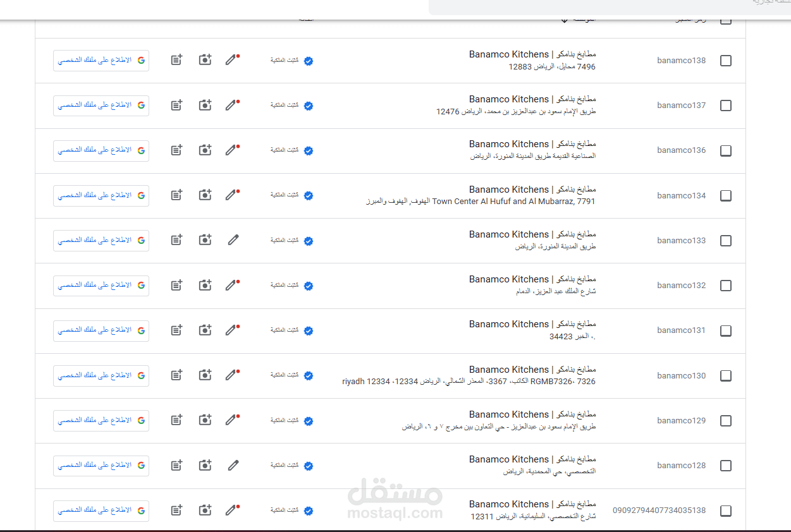Add photo for banamco137 row
791x532 pixels.
205,105
